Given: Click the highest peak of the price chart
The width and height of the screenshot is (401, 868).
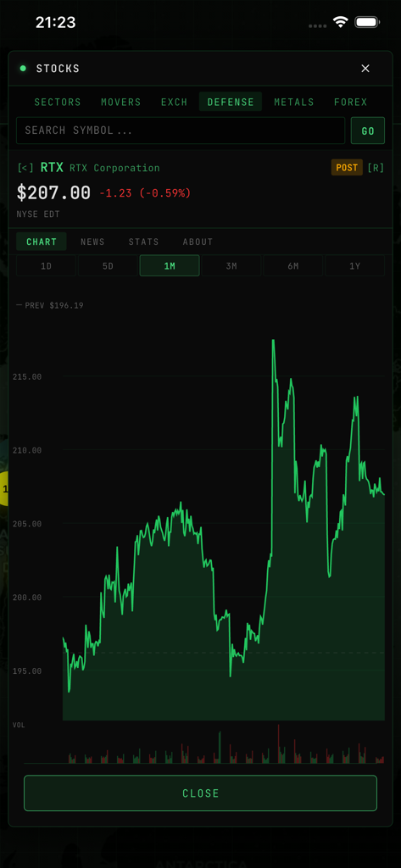Looking at the screenshot, I should (273, 341).
